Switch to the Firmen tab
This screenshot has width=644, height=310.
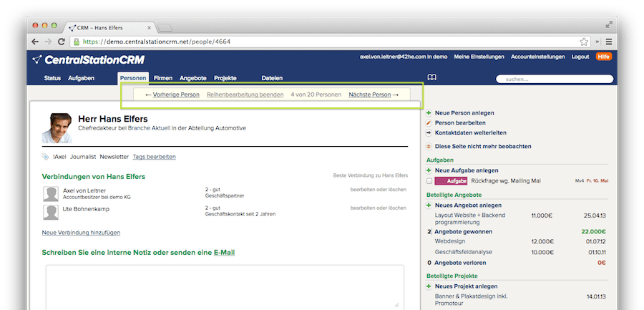(x=162, y=77)
